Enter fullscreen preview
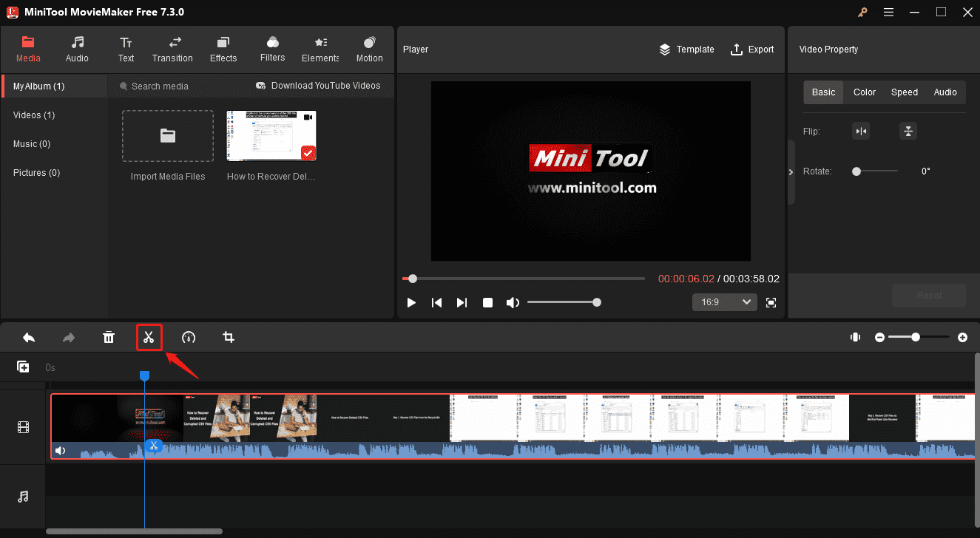This screenshot has width=980, height=538. [x=771, y=302]
